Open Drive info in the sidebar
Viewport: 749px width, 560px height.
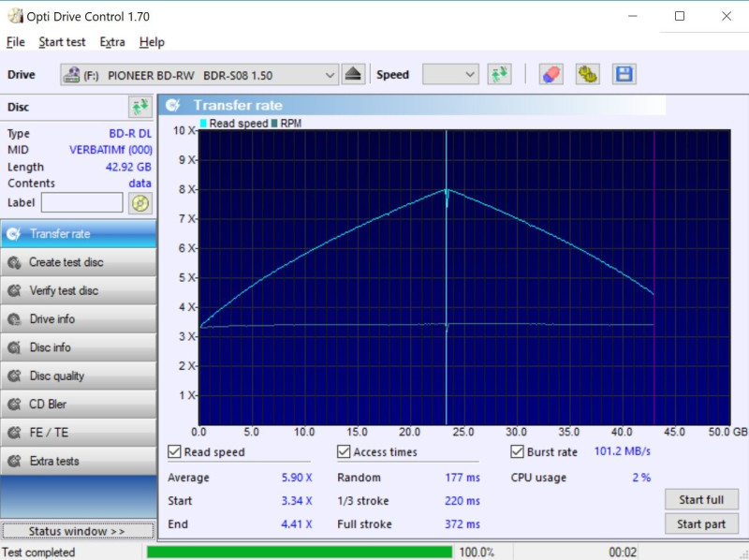(79, 319)
